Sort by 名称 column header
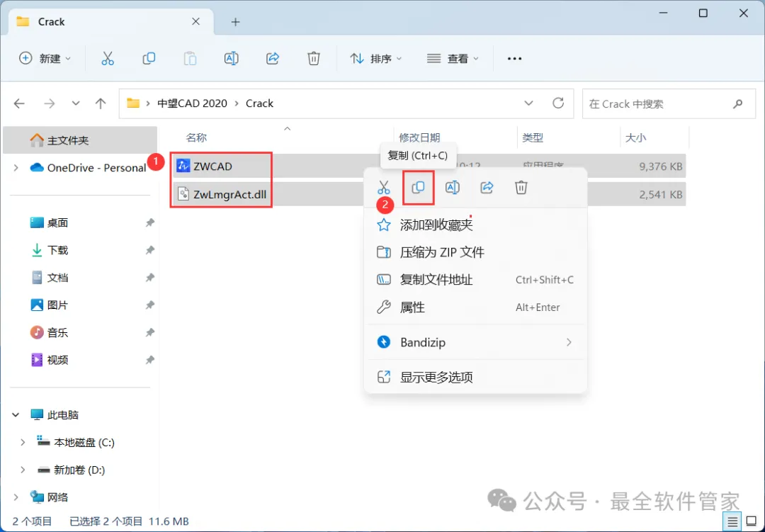Image resolution: width=765 pixels, height=532 pixels. [x=197, y=138]
